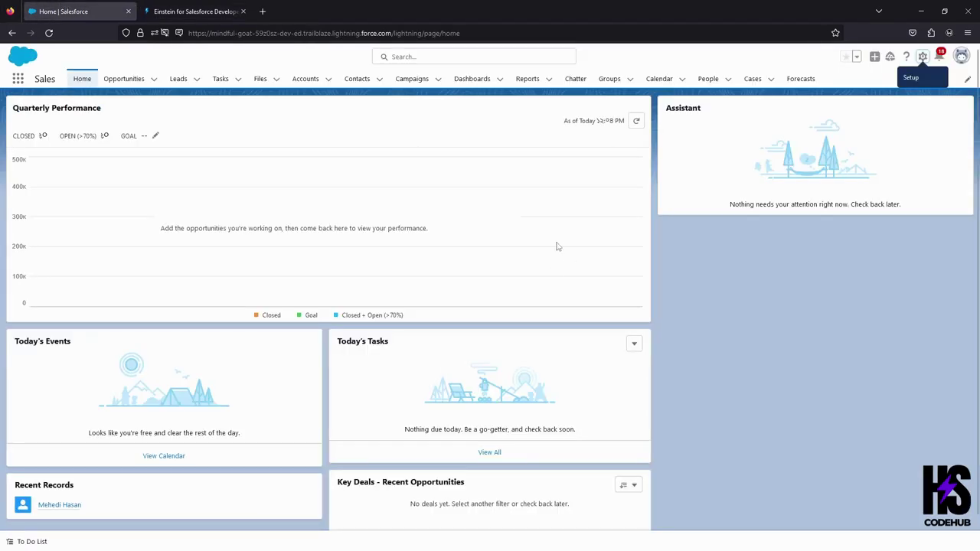Expand the Accounts nav dropdown arrow
The width and height of the screenshot is (980, 551).
(328, 79)
